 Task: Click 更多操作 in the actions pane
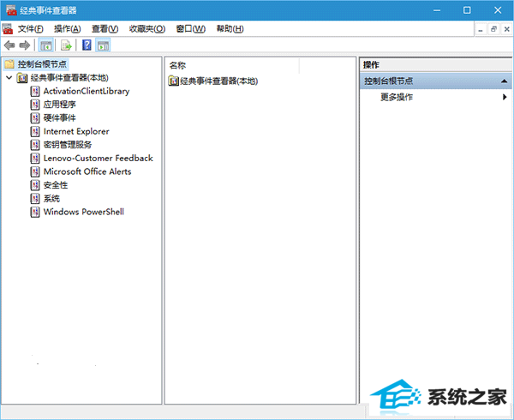pos(397,97)
